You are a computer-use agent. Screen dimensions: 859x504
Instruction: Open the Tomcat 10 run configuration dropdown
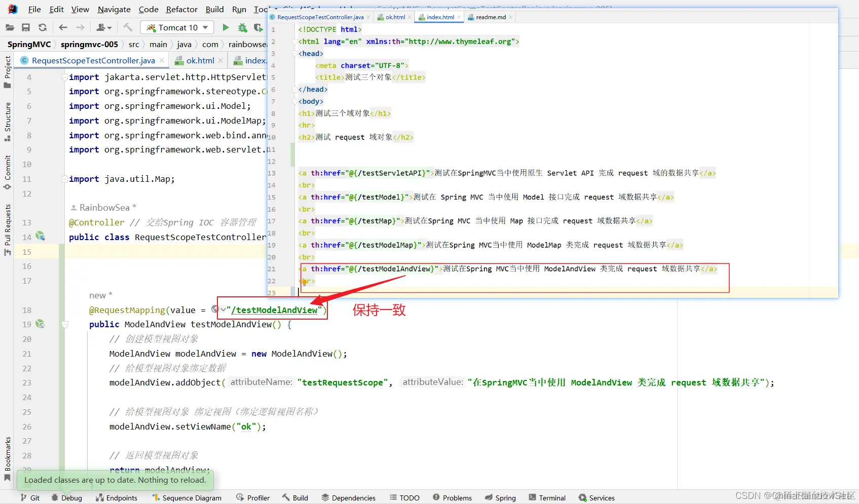(x=177, y=27)
